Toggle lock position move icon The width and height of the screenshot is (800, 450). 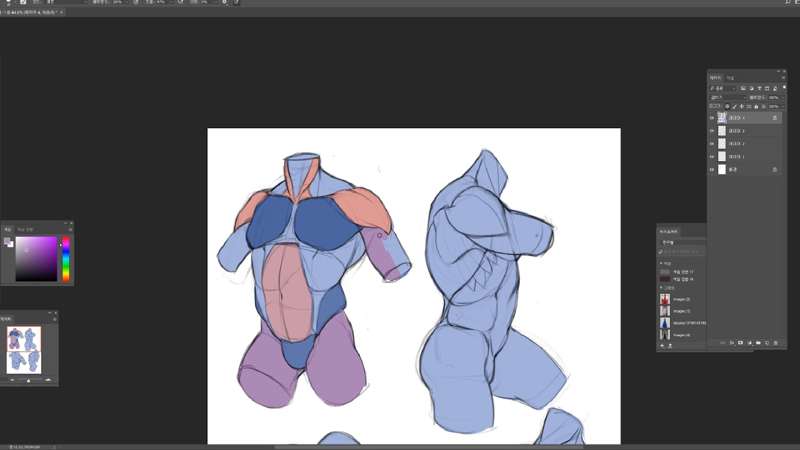tap(741, 107)
